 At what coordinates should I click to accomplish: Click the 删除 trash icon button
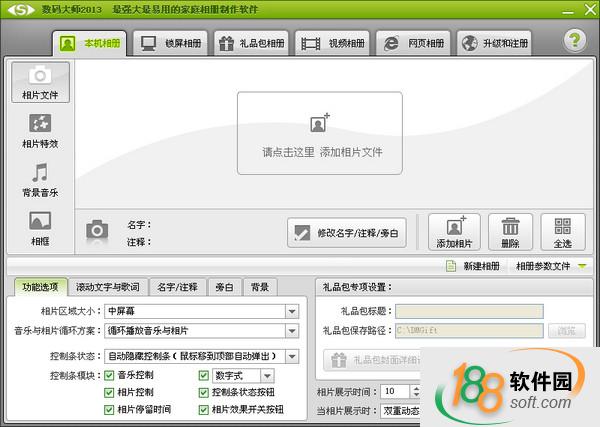(x=510, y=231)
